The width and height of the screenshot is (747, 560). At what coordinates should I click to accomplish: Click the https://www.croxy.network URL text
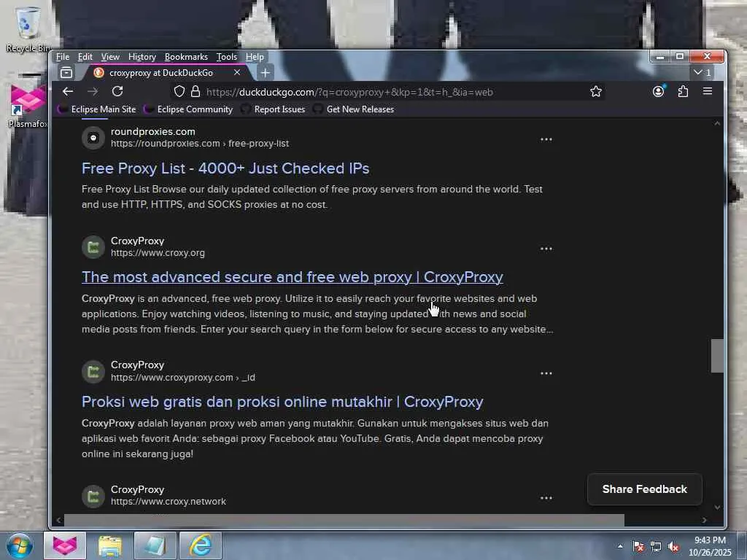click(169, 502)
